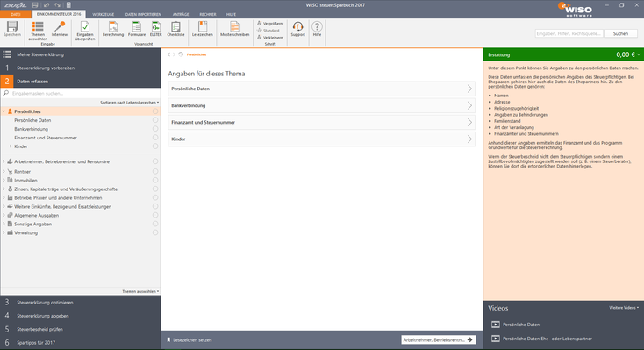The image size is (644, 350).
Task: Open Themen auswählen in the ribbon
Action: [38, 31]
